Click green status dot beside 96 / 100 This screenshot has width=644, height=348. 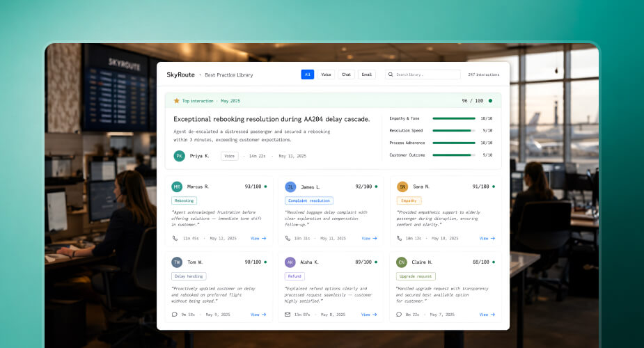point(490,100)
